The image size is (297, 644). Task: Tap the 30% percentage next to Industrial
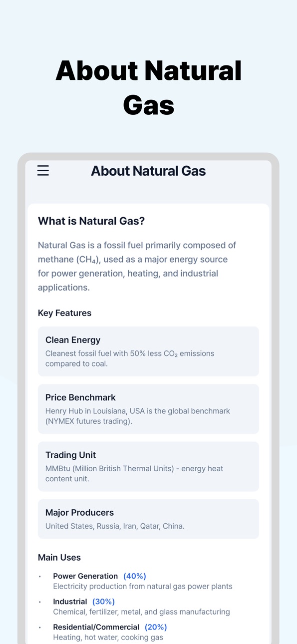(x=103, y=602)
